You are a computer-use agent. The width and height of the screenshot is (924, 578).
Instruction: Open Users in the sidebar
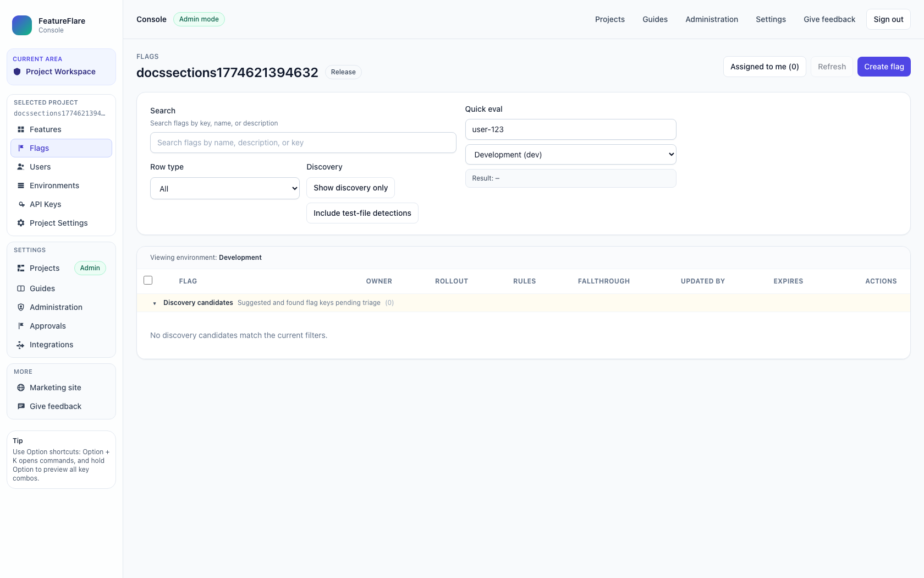pyautogui.click(x=61, y=167)
